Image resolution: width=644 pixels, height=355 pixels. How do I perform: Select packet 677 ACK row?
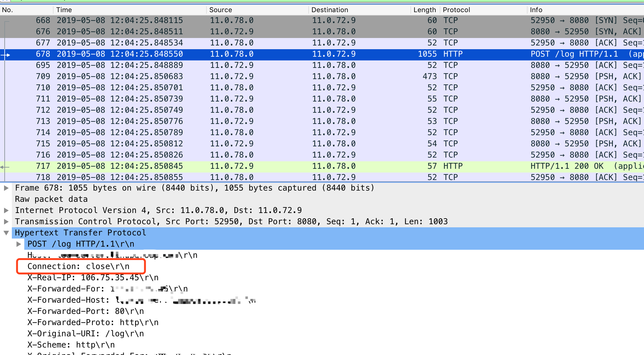[x=322, y=43]
